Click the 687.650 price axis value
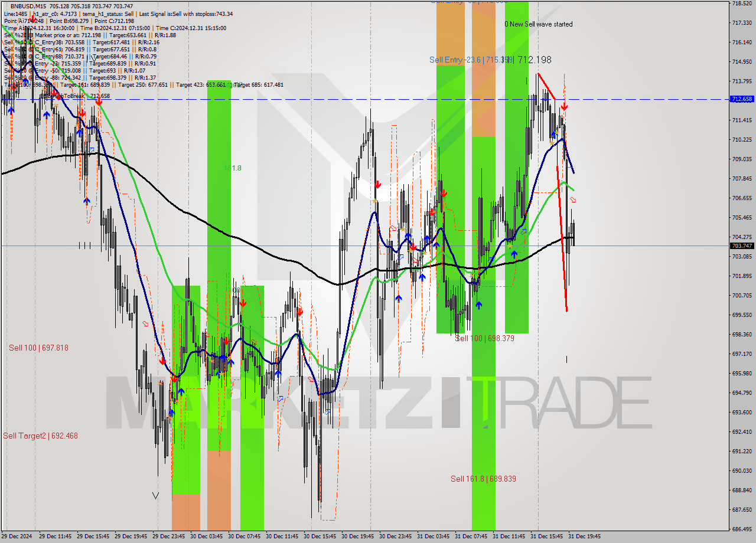This screenshot has height=543, width=756. pos(742,510)
